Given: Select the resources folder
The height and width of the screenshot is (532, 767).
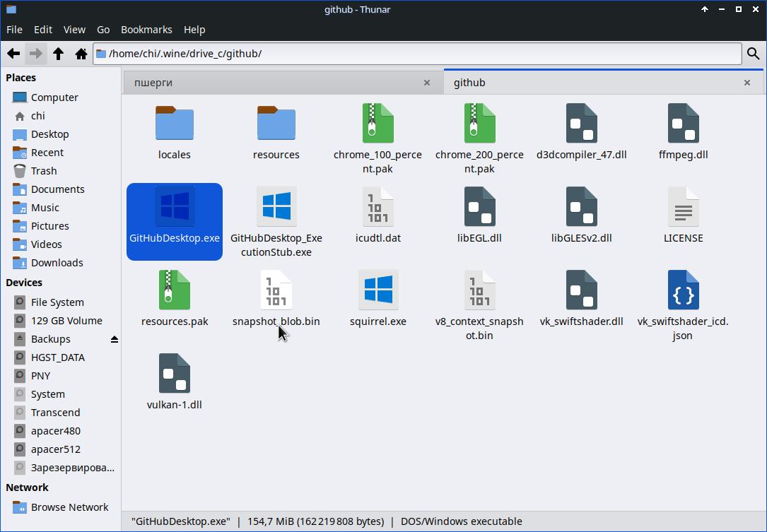Looking at the screenshot, I should click(276, 132).
